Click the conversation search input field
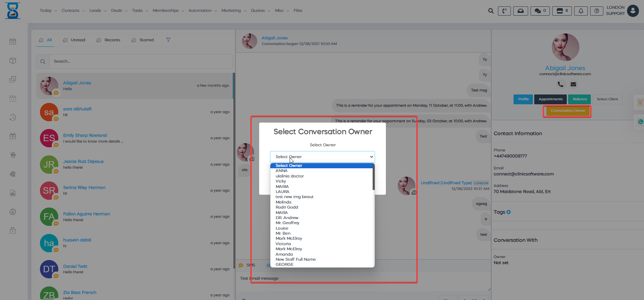 (141, 61)
